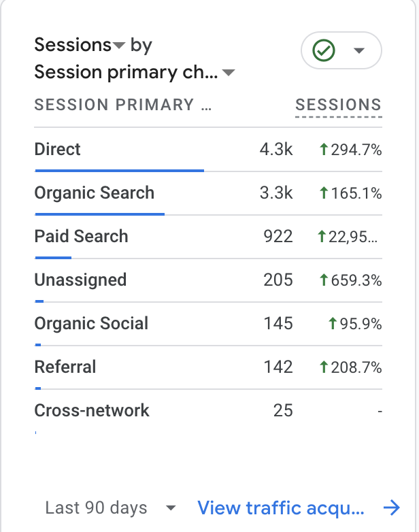Click the blue bar under Direct
The height and width of the screenshot is (532, 419).
pyautogui.click(x=119, y=170)
